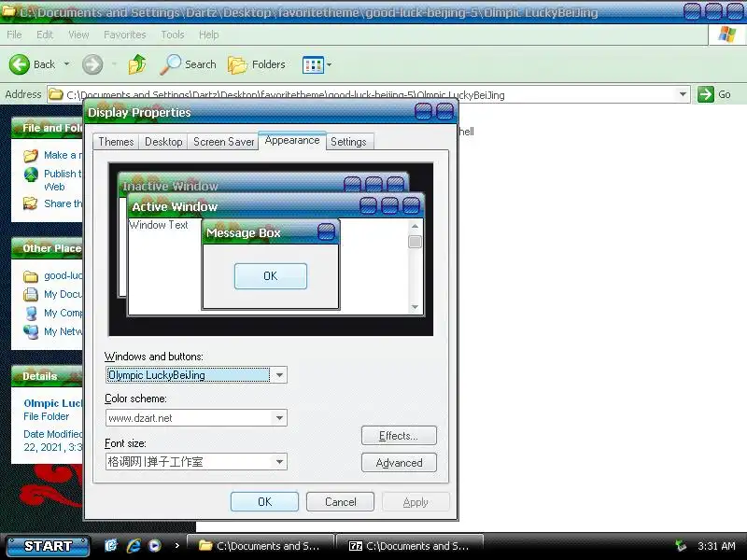747x560 pixels.
Task: Open the Windows and buttons dropdown
Action: (279, 375)
